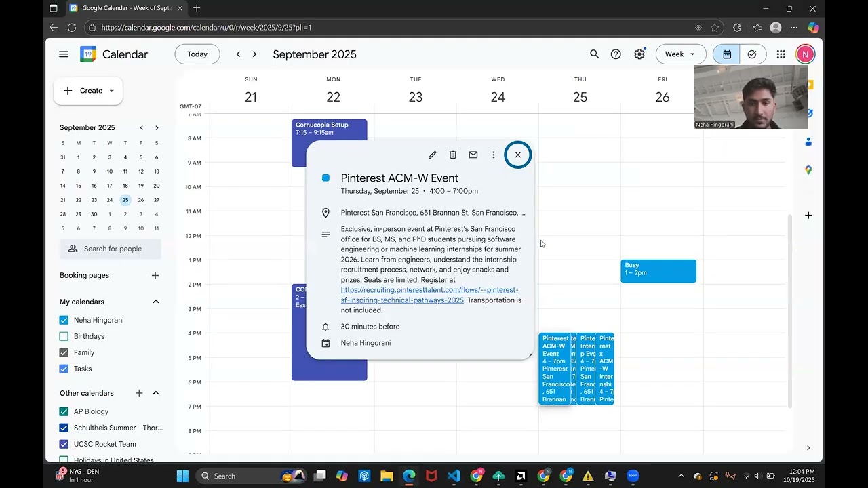Open the Google account avatar N
868x488 pixels.
tap(805, 54)
